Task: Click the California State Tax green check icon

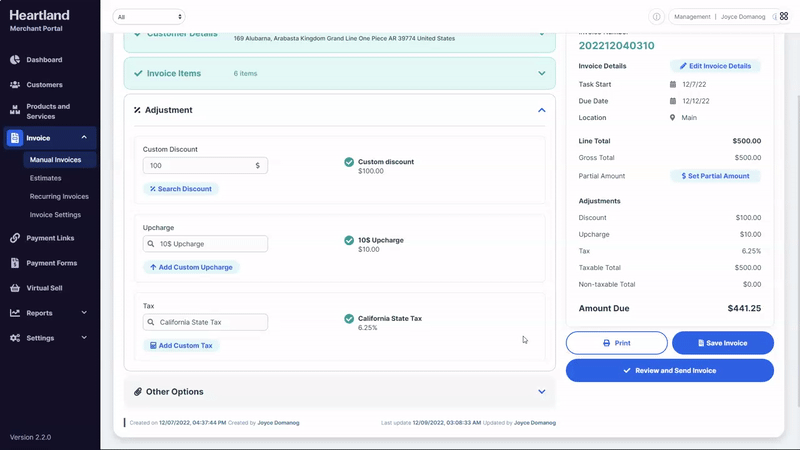Action: [x=349, y=319]
